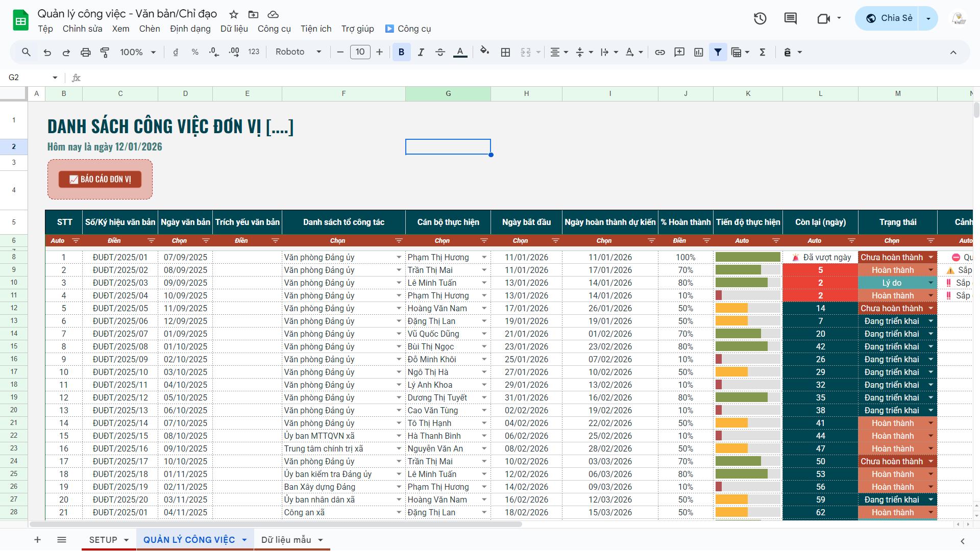This screenshot has width=980, height=551.
Task: Click the insert link icon
Action: click(x=660, y=52)
